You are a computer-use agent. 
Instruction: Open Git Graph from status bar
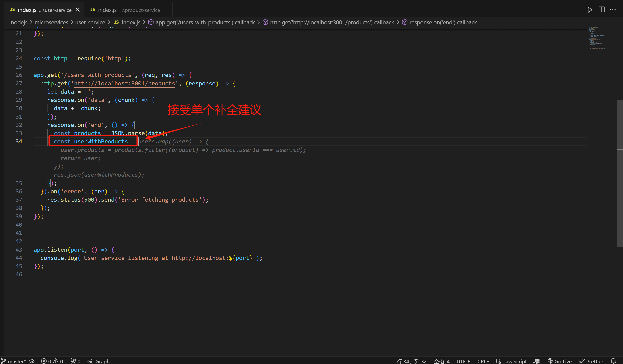click(x=98, y=361)
